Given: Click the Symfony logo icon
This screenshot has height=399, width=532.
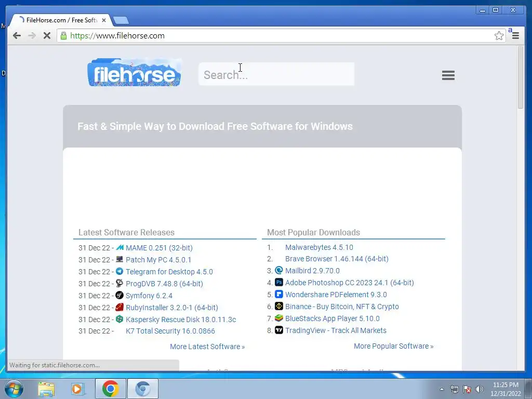Looking at the screenshot, I should point(119,295).
